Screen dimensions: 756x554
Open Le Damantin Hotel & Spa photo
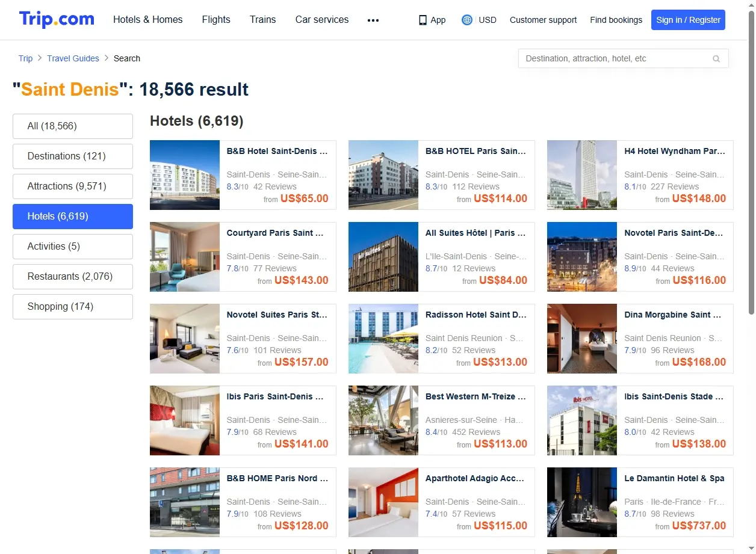tap(582, 502)
